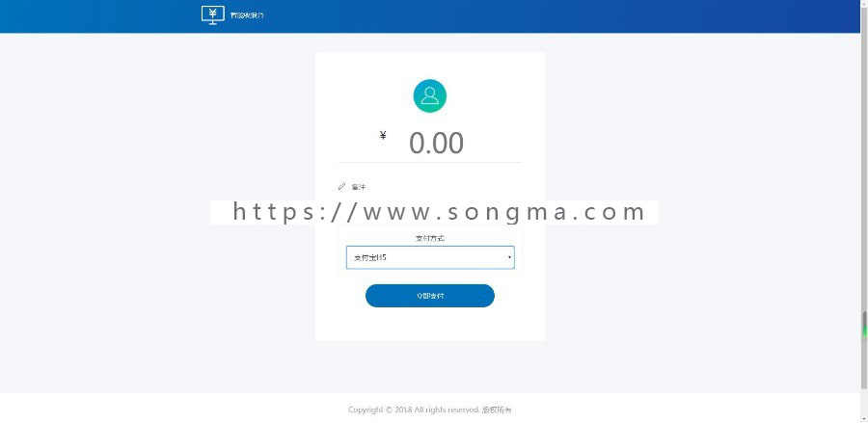Click the Copyright 2018 footer text
The height and width of the screenshot is (423, 868).
pyautogui.click(x=414, y=410)
